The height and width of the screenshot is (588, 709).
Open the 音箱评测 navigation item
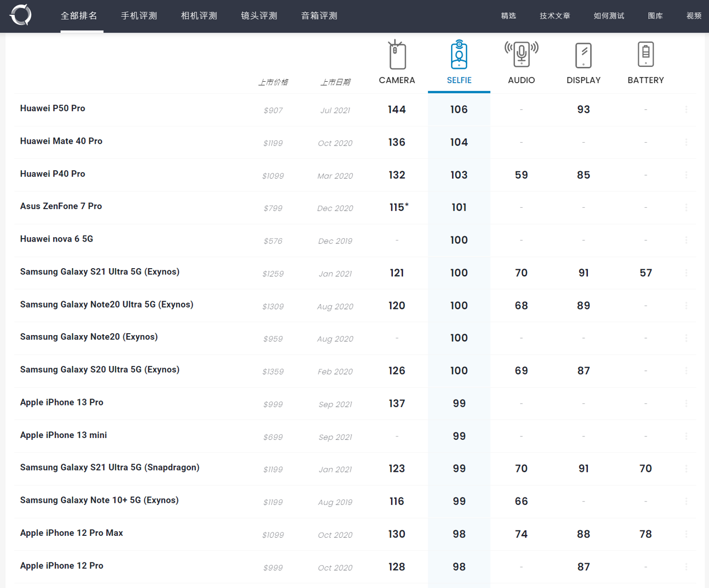coord(319,16)
